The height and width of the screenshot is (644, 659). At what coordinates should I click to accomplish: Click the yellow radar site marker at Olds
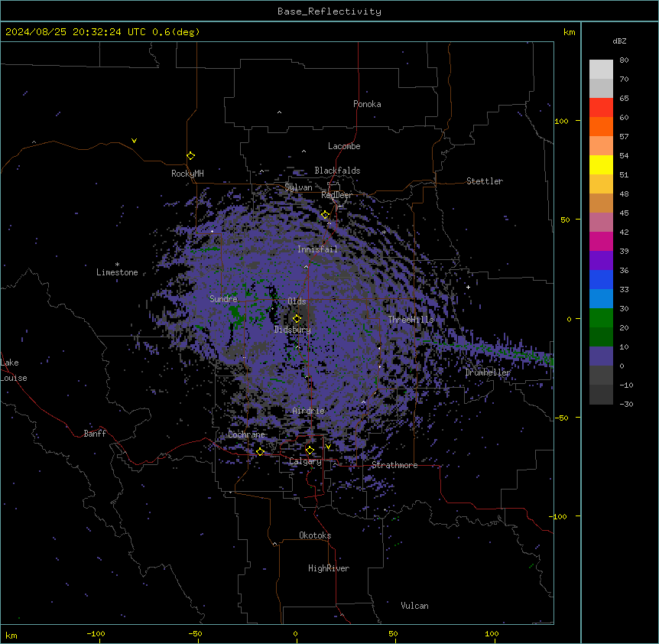coord(297,319)
